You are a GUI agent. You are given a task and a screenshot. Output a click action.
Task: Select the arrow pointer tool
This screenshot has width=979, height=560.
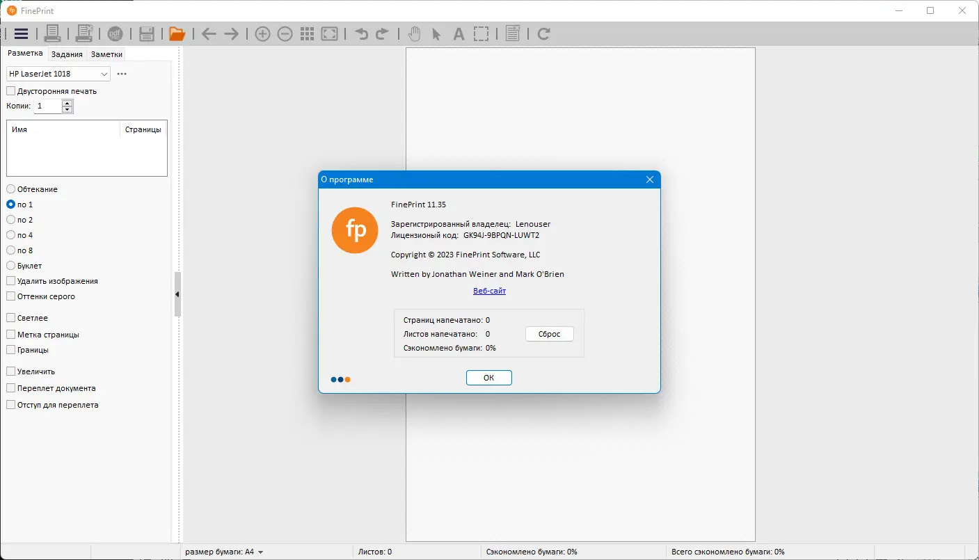[436, 34]
